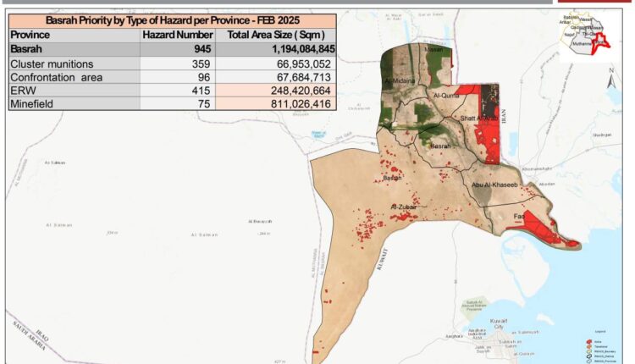Click the ERW total area cell 248,420,664
635x364 pixels.
click(x=276, y=90)
